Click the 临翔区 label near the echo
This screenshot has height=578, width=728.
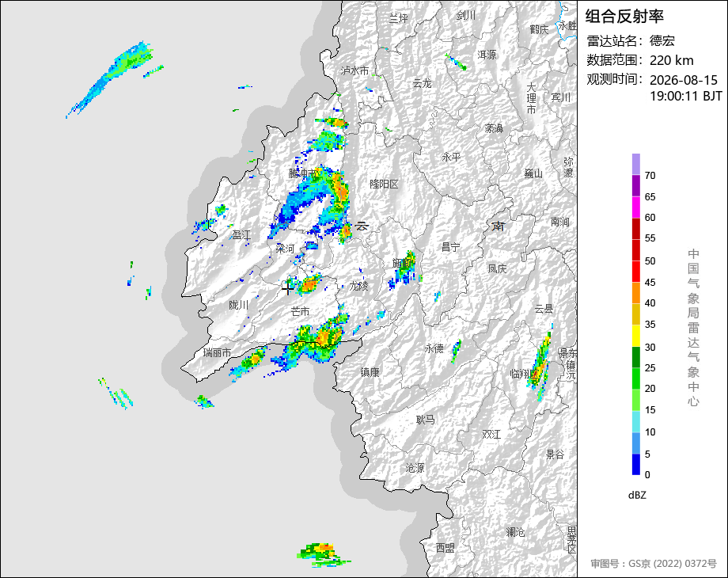[524, 374]
